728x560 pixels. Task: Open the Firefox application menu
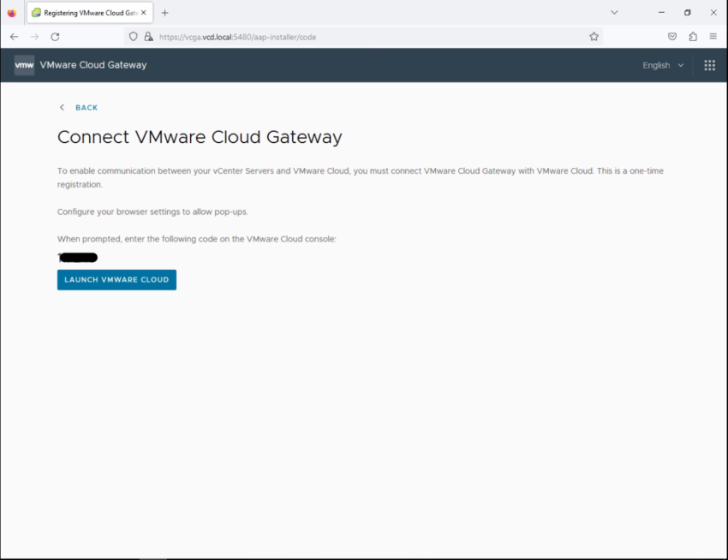pos(713,36)
